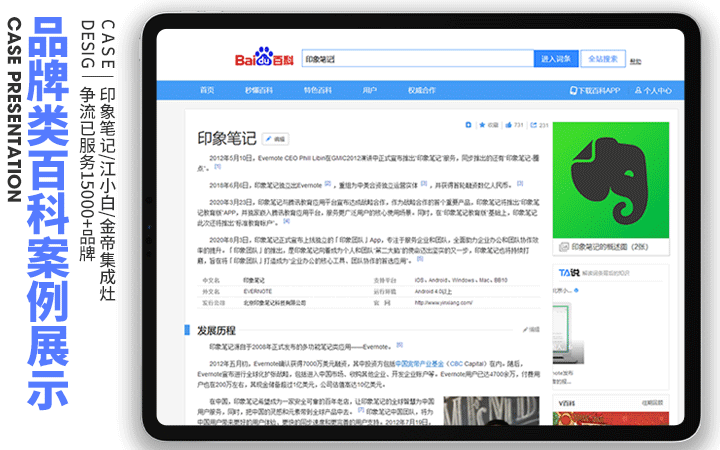Click the 下载百科APP phone icon link
This screenshot has height=450, width=720.
(595, 90)
